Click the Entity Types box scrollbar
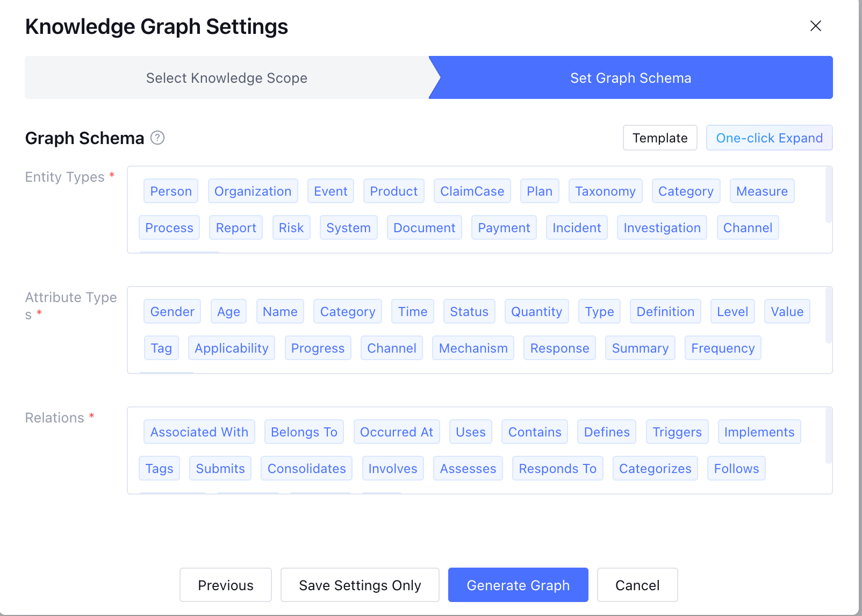Screen dimensions: 862x616 pyautogui.click(x=828, y=195)
